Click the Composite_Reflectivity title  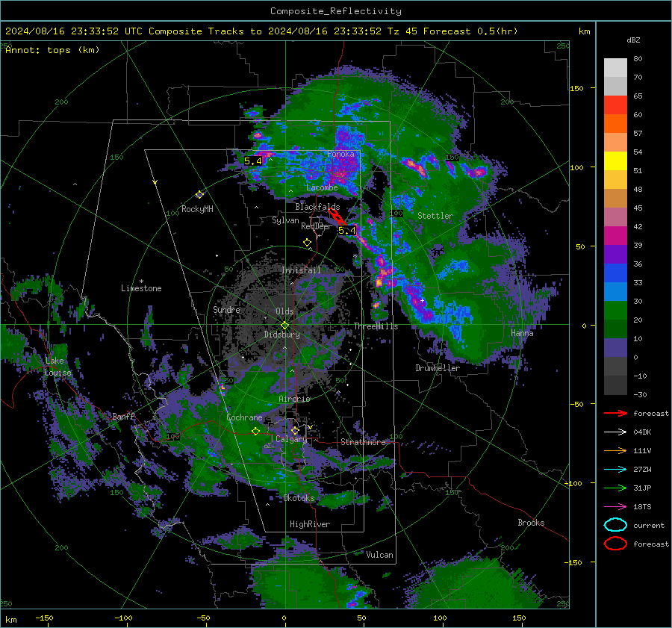pos(336,11)
